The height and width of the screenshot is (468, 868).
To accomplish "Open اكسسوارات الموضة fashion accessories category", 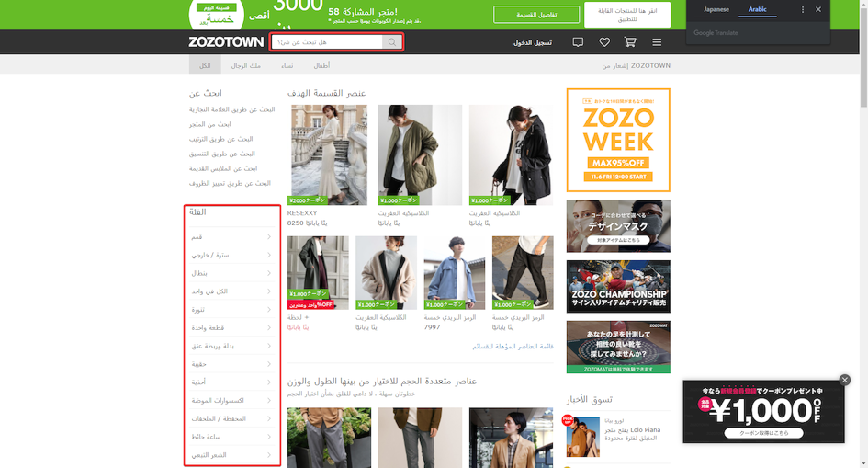I will pyautogui.click(x=232, y=401).
